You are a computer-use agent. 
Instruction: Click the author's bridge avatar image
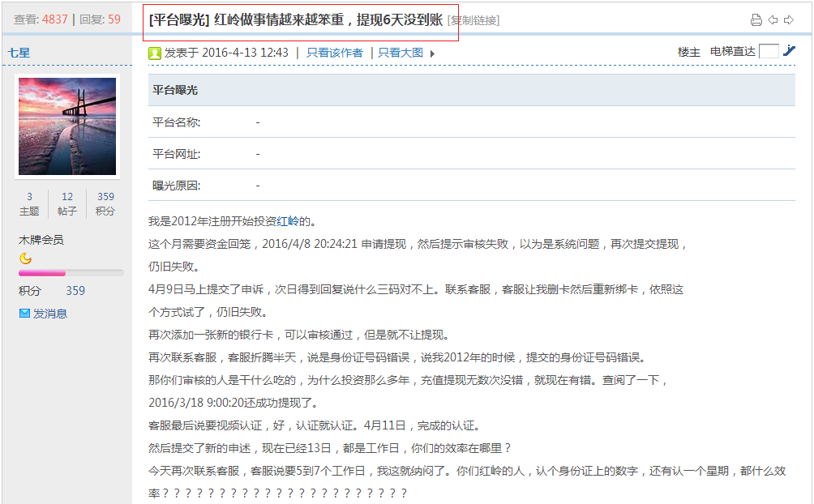[x=67, y=126]
